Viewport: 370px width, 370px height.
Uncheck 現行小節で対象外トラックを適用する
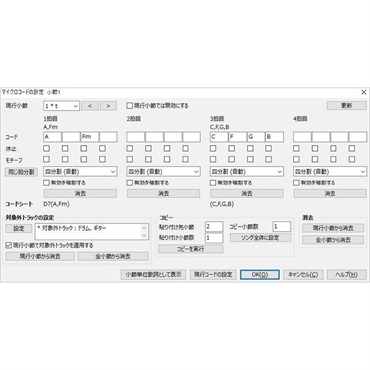9,245
